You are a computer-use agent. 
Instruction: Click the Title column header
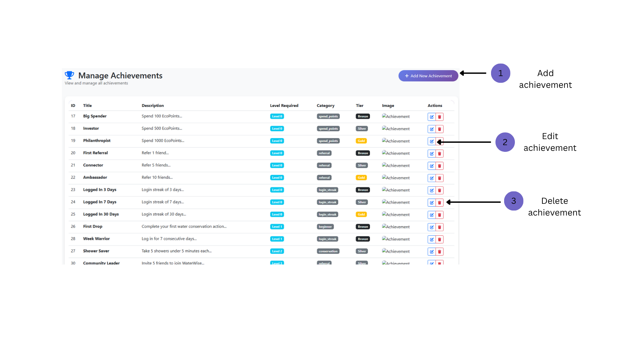(87, 106)
